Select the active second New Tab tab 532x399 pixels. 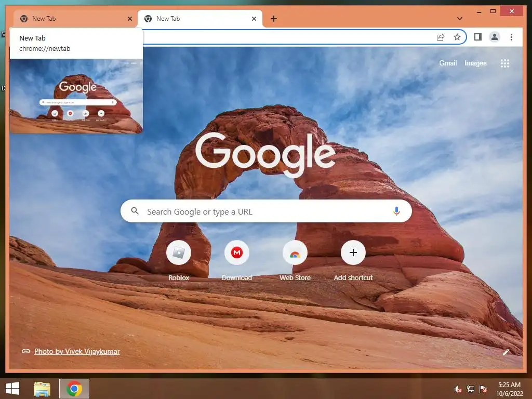coord(199,19)
